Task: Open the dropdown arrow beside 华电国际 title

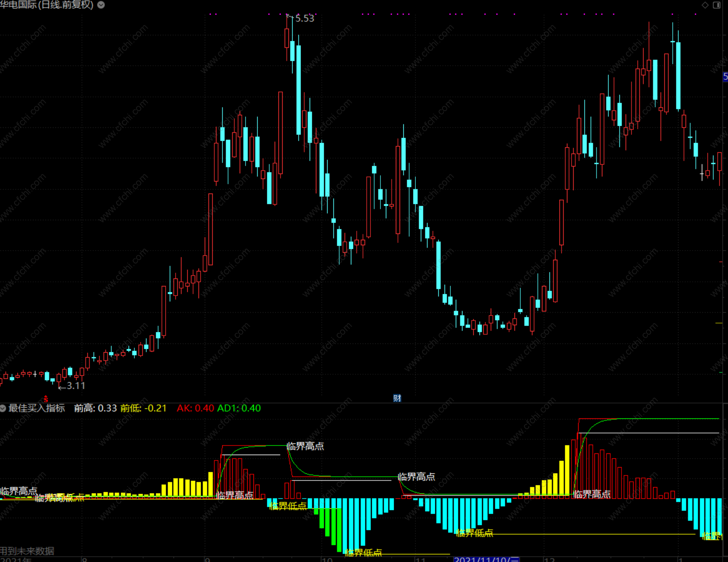Action: click(101, 5)
